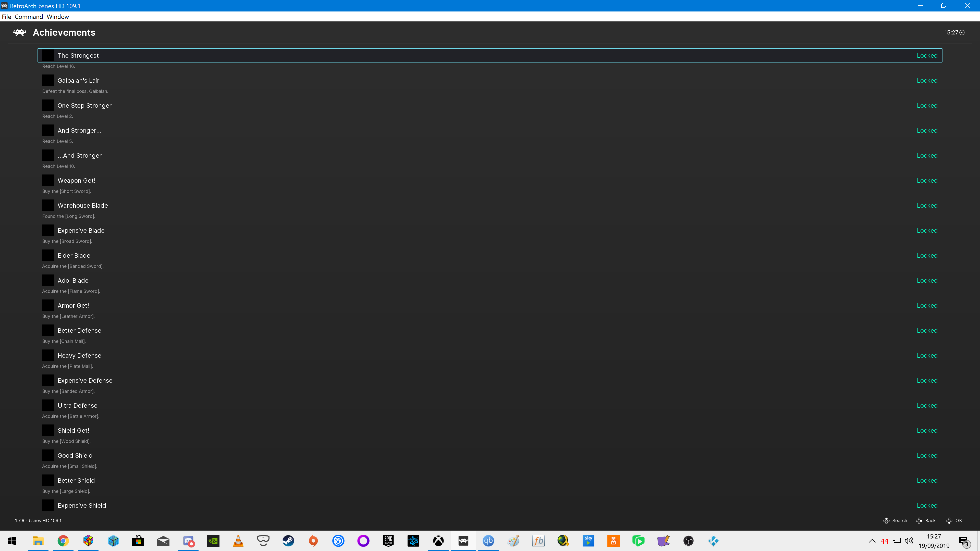This screenshot has width=980, height=551.
Task: Open qBittorrent from the taskbar
Action: [x=488, y=541]
